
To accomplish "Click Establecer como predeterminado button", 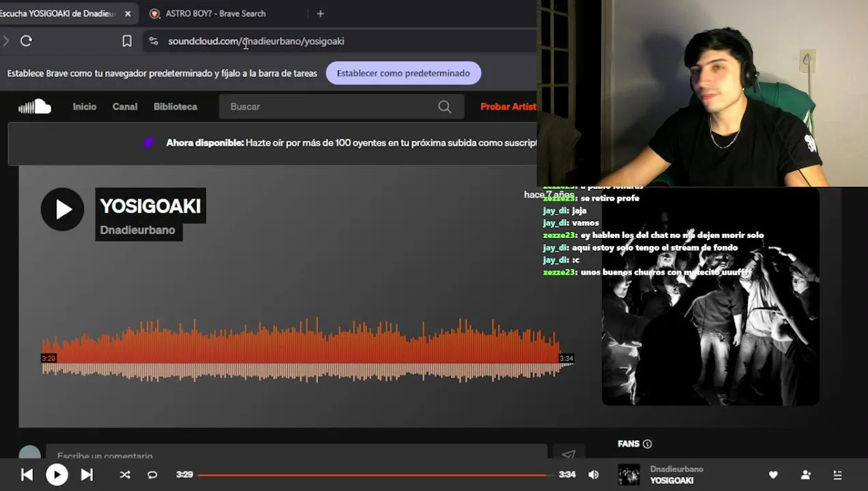I will 403,73.
